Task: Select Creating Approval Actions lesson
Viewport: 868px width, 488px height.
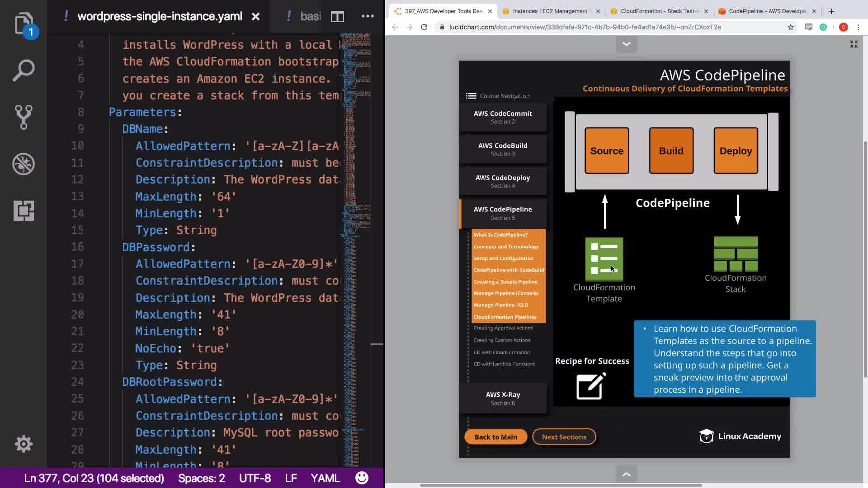Action: coord(503,328)
